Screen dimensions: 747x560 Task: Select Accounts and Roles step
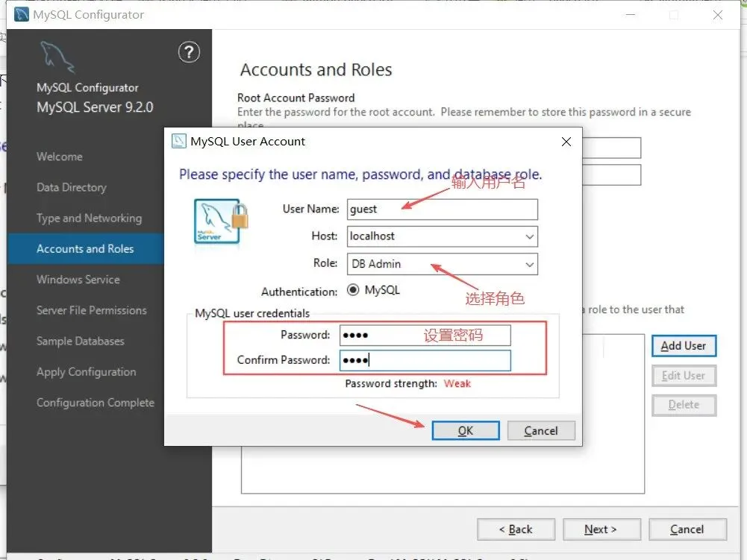pos(85,248)
